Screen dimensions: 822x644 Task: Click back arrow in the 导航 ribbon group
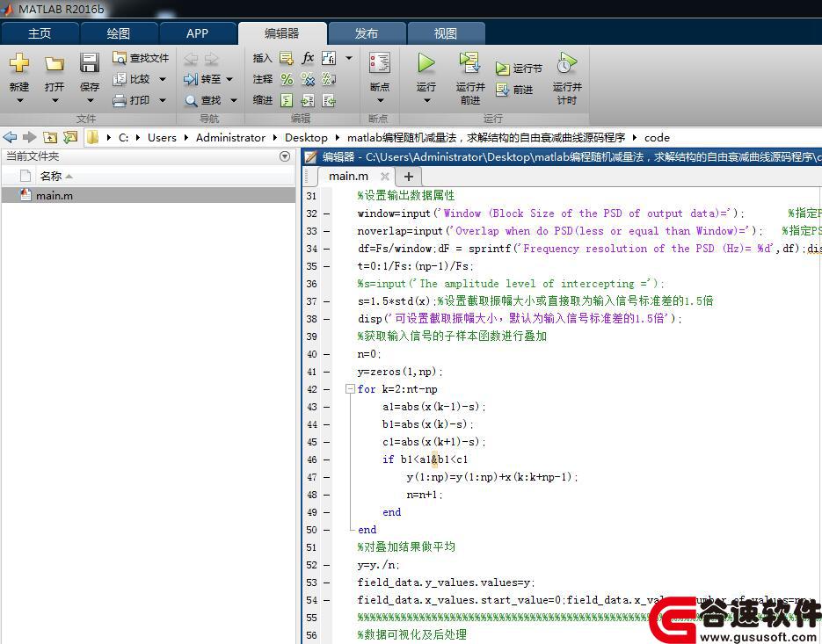tap(190, 58)
